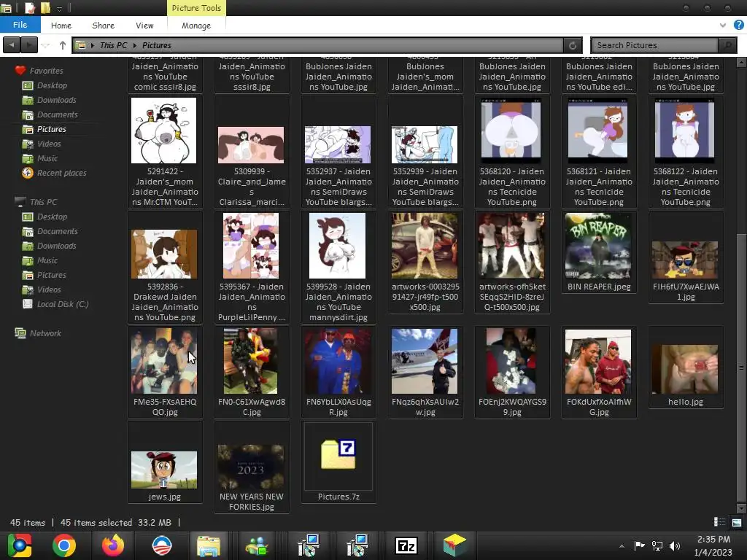Open Downloads under Favorites
The width and height of the screenshot is (747, 560).
coord(56,100)
